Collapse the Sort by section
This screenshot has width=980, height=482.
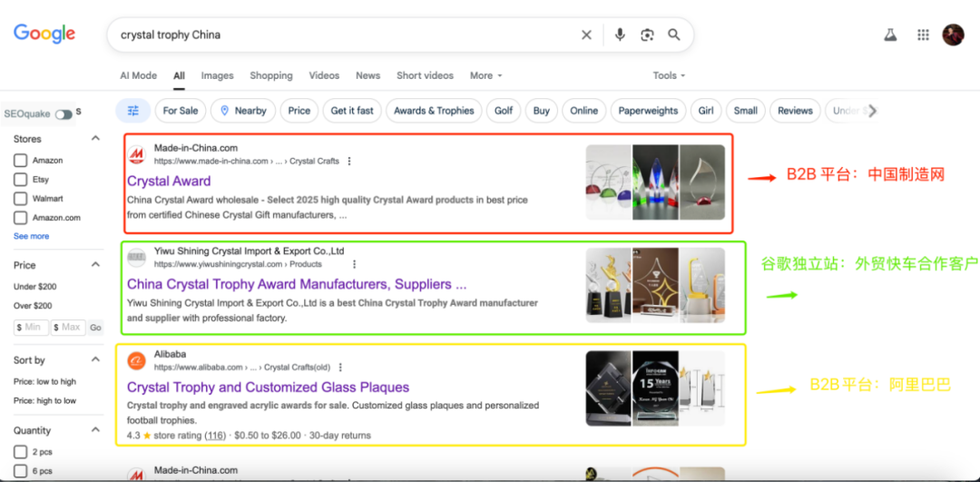coord(95,359)
